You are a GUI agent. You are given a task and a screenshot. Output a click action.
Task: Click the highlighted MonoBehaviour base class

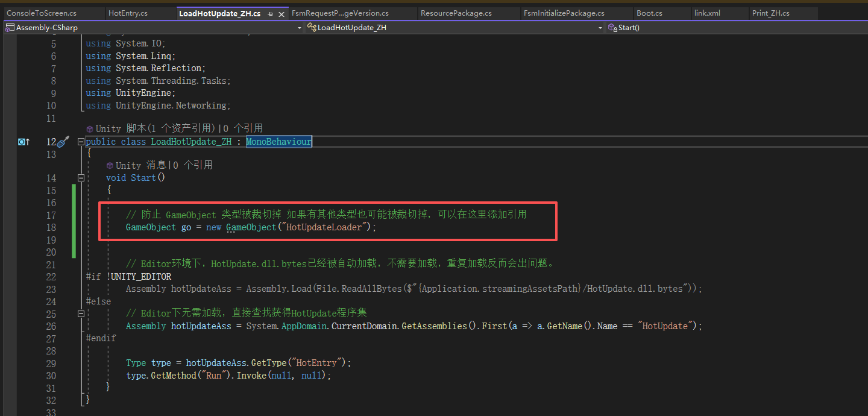(279, 142)
